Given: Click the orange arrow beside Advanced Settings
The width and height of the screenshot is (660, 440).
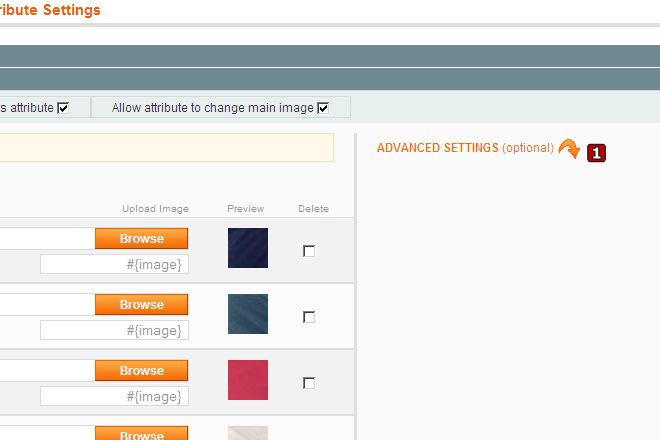Looking at the screenshot, I should (568, 149).
